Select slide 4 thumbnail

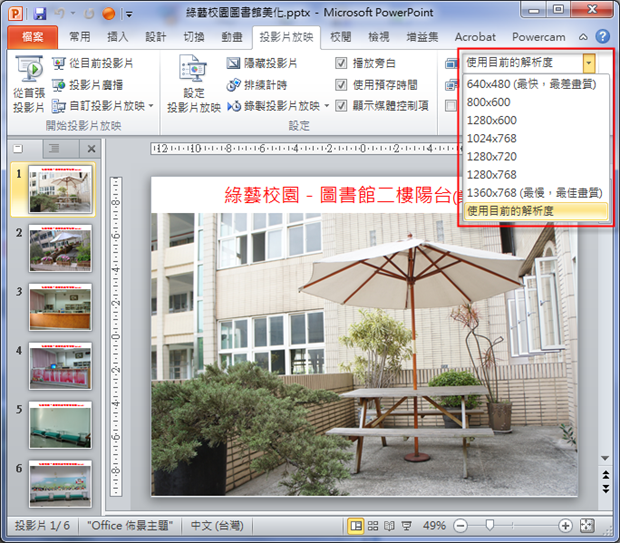[60, 366]
